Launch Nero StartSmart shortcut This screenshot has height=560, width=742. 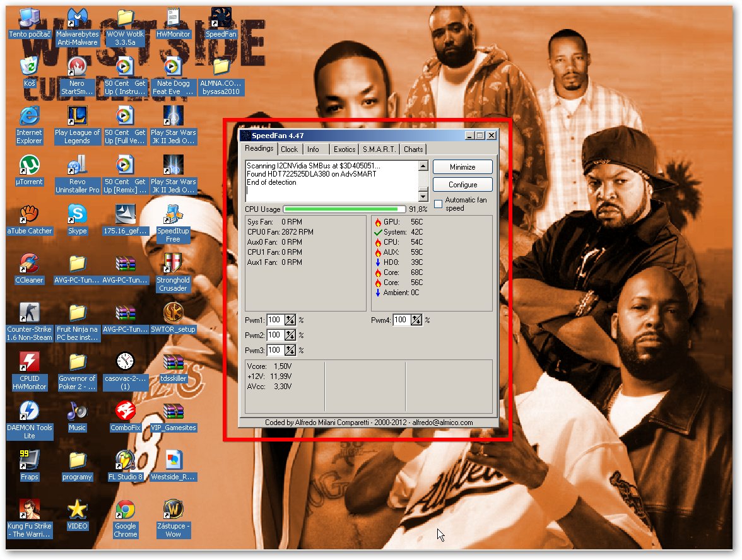pyautogui.click(x=77, y=76)
